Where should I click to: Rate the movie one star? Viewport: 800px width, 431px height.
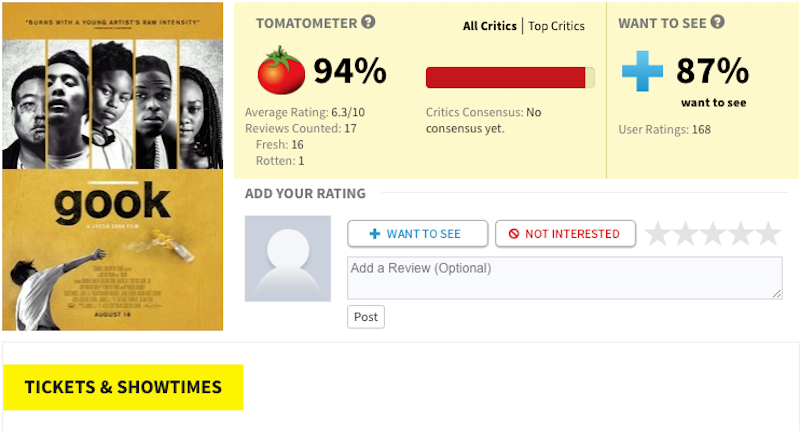coord(658,234)
